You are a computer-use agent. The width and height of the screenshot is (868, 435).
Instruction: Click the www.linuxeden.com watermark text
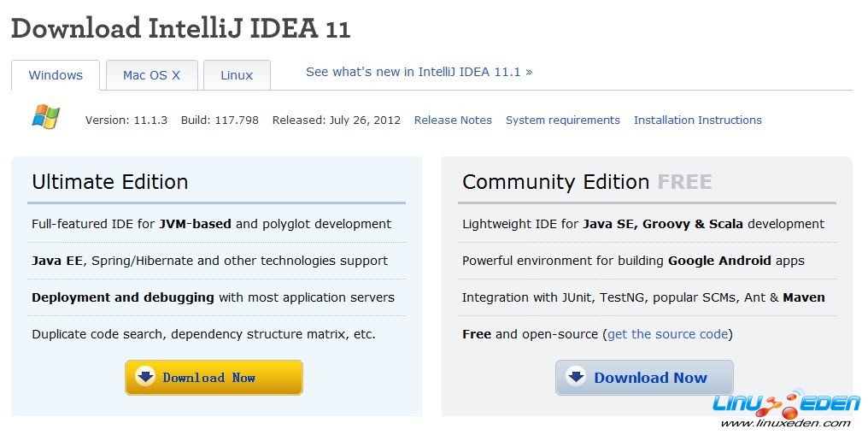point(785,423)
